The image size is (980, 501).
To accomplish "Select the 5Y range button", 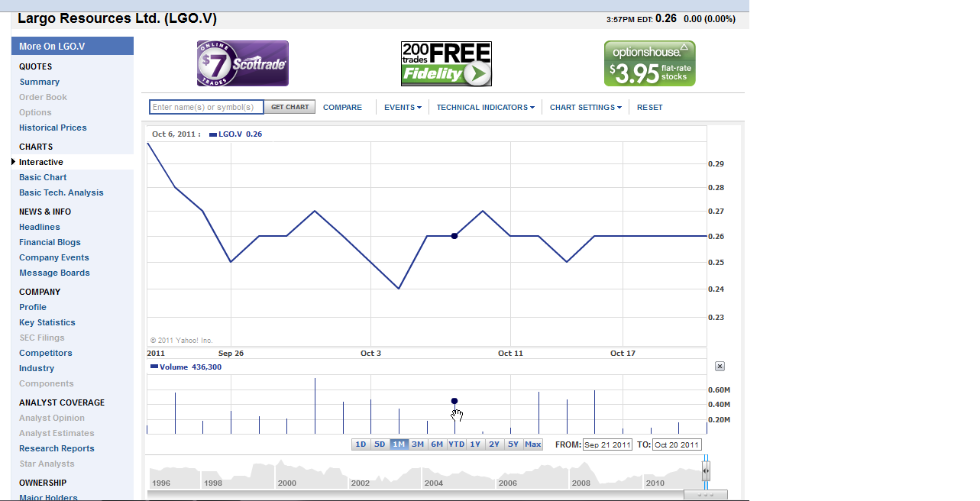I will click(513, 444).
